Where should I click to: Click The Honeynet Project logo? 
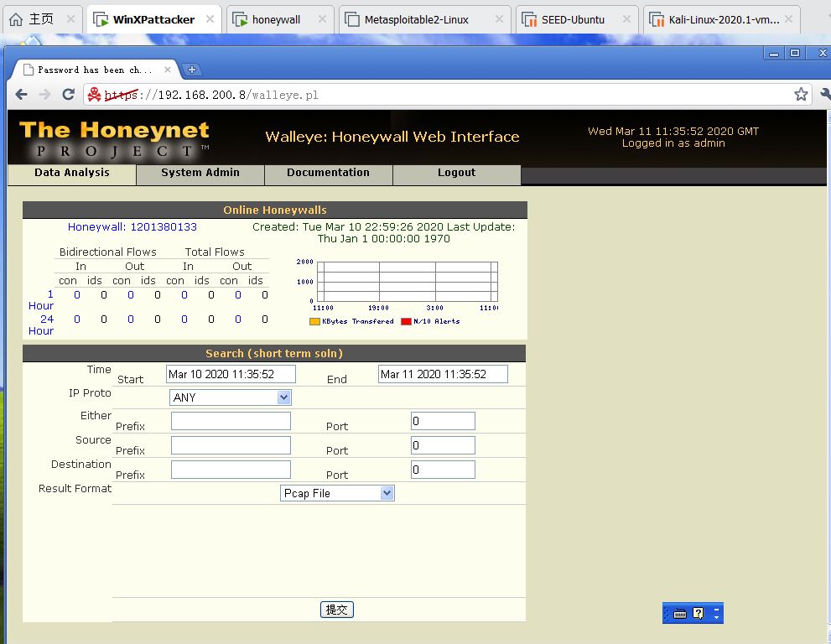point(114,139)
